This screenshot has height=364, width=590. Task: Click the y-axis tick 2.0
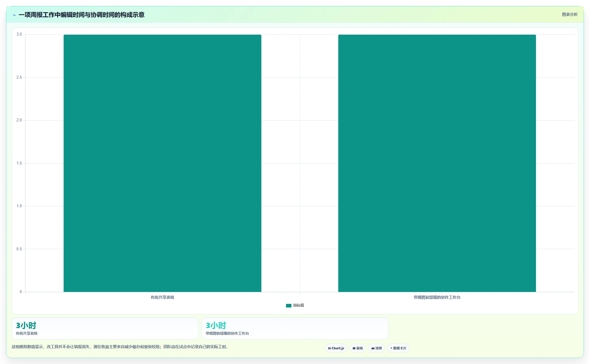(19, 120)
